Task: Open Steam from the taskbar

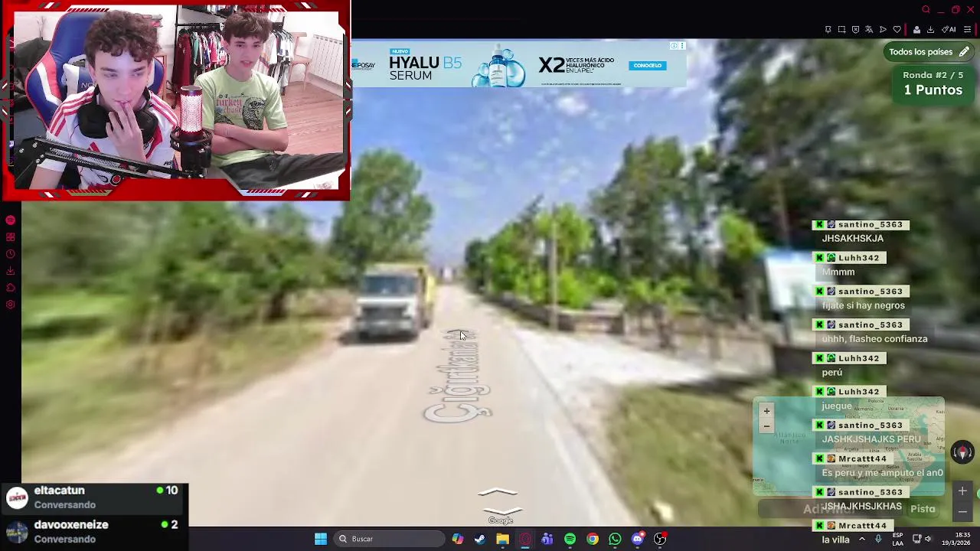Action: (x=480, y=539)
